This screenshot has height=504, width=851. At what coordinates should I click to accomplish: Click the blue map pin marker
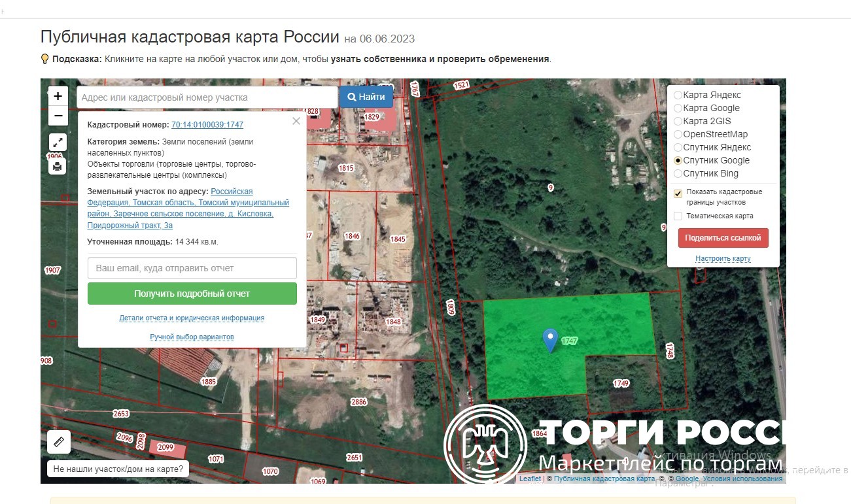pos(551,339)
